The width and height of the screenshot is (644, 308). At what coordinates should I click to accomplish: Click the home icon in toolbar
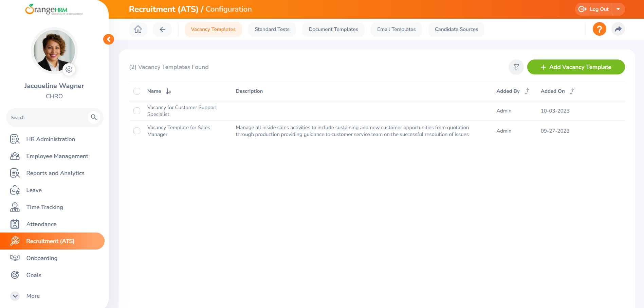tap(138, 29)
